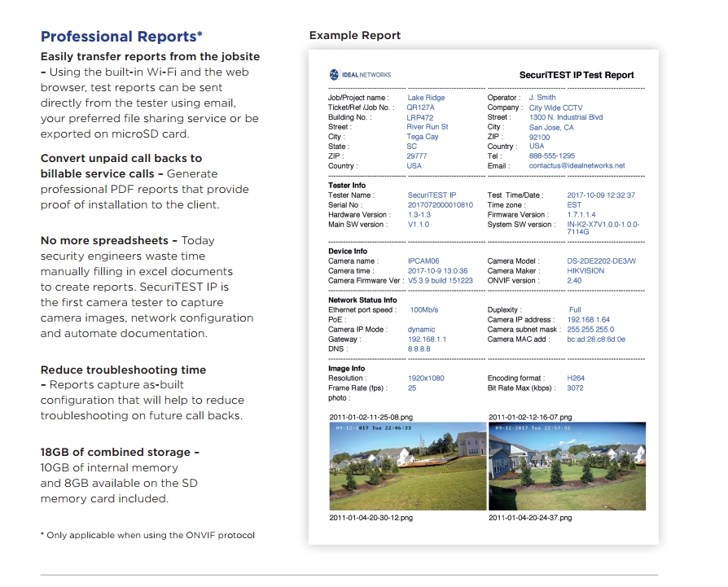Click the hardware version '1.3-1.3'
The height and width of the screenshot is (587, 728).
click(x=419, y=214)
